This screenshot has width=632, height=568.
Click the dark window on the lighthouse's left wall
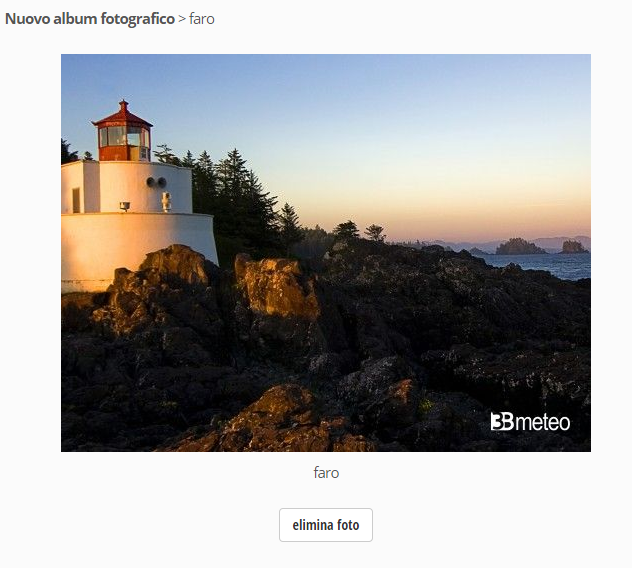click(x=76, y=200)
